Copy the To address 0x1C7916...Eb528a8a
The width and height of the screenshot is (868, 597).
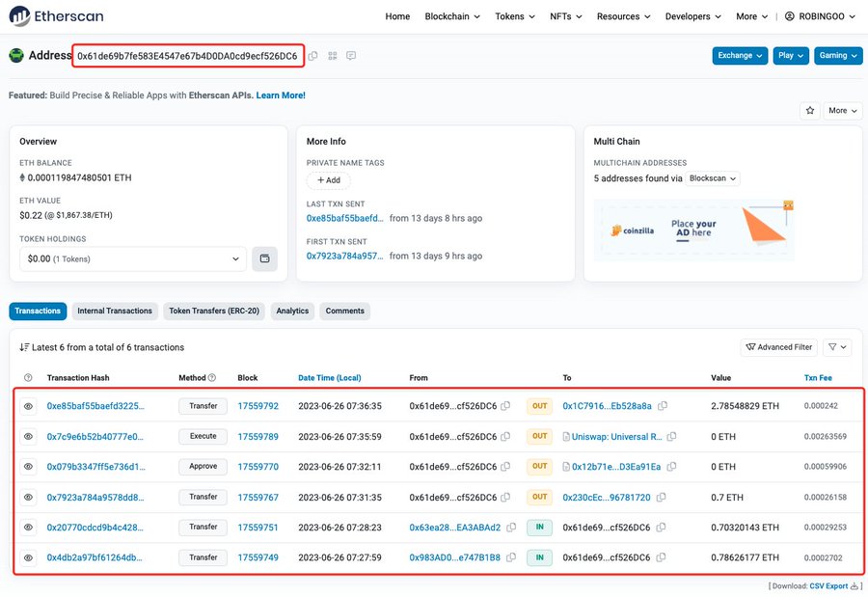[663, 406]
